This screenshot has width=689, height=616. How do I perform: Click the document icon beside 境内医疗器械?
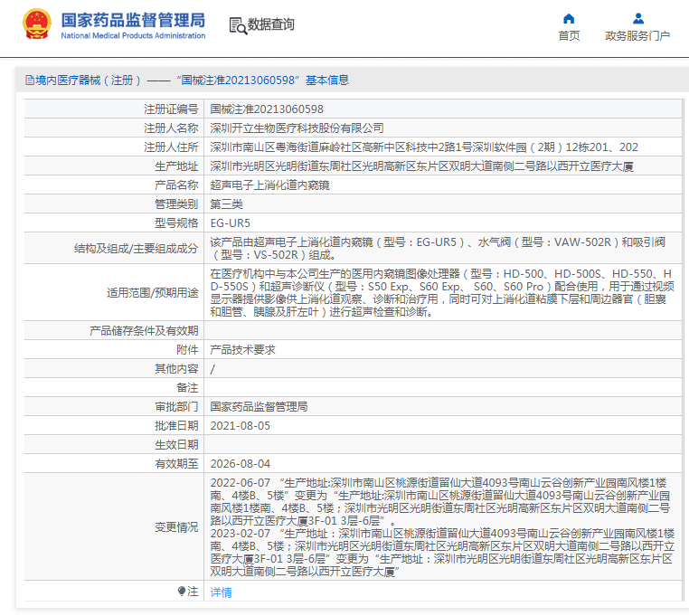coord(30,80)
